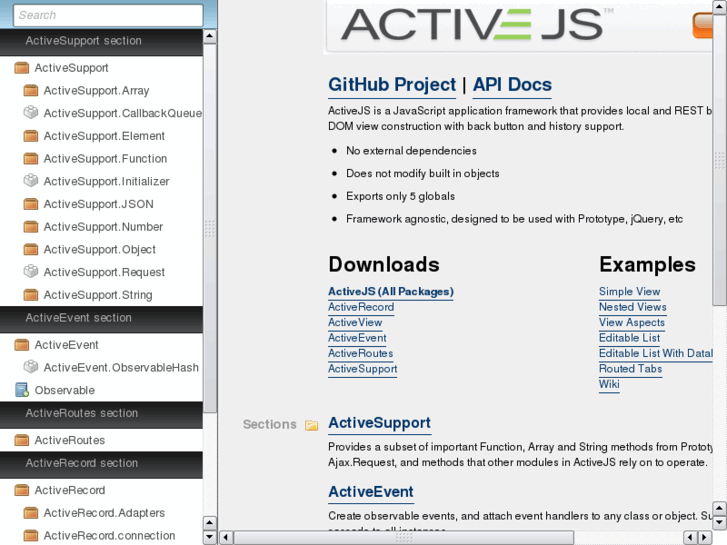727x545 pixels.
Task: Click the ActiveRecord package icon
Action: click(21, 490)
